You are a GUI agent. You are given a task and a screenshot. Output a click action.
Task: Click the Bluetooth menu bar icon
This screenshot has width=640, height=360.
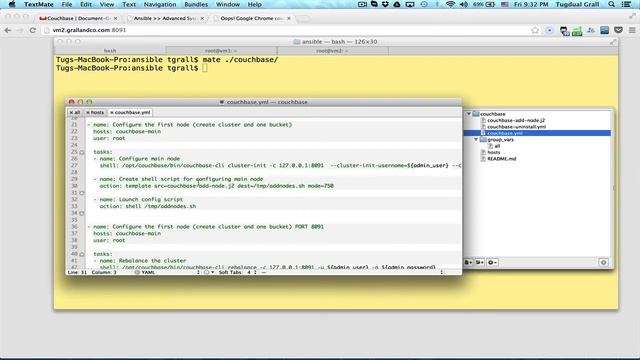[437, 4]
